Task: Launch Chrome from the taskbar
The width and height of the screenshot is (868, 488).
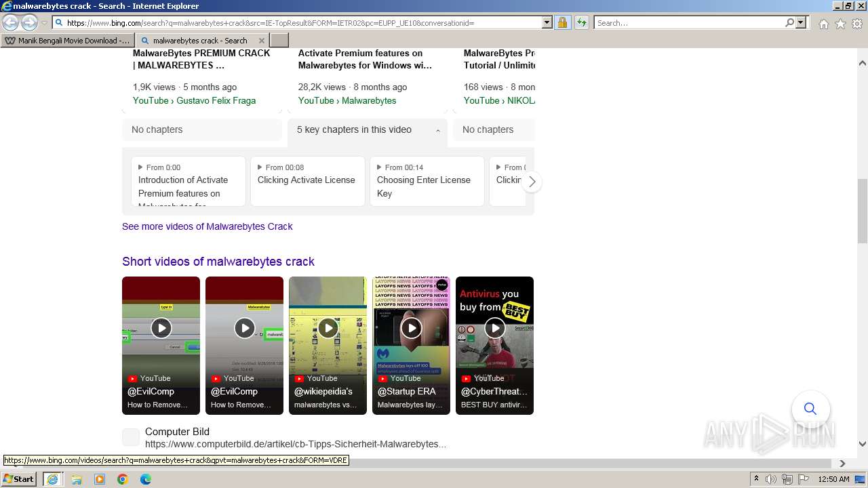Action: 123,479
